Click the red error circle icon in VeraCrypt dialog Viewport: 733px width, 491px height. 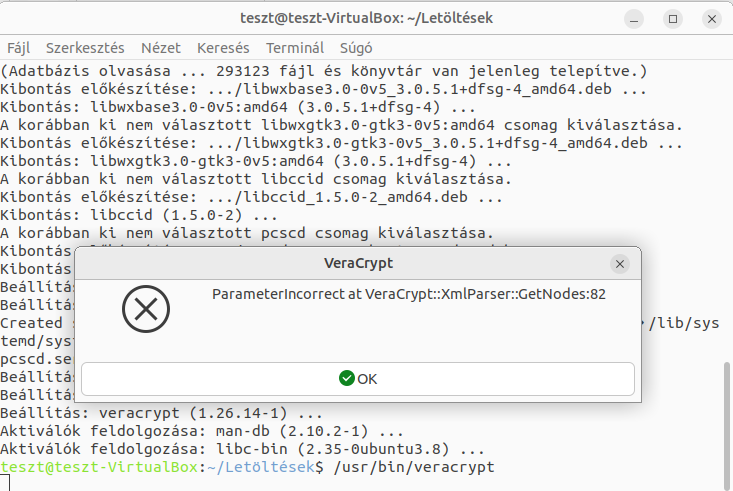[x=146, y=309]
